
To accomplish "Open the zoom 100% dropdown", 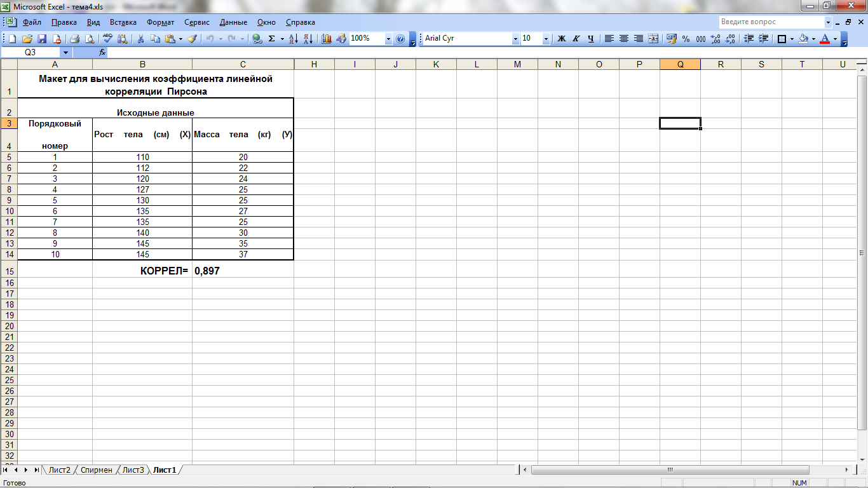I will coord(388,39).
